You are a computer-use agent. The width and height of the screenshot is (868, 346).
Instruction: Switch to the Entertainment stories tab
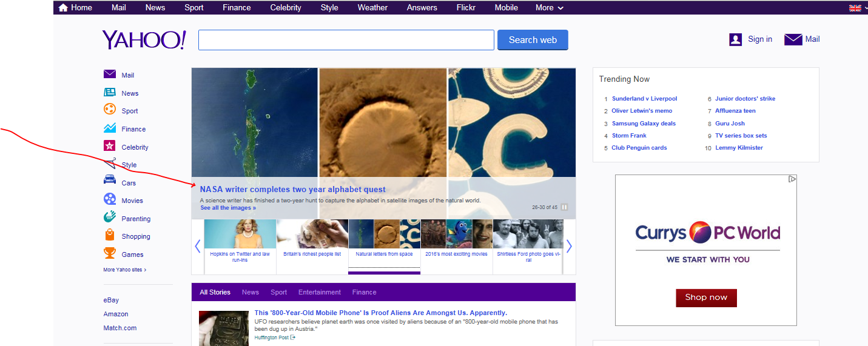pyautogui.click(x=320, y=292)
